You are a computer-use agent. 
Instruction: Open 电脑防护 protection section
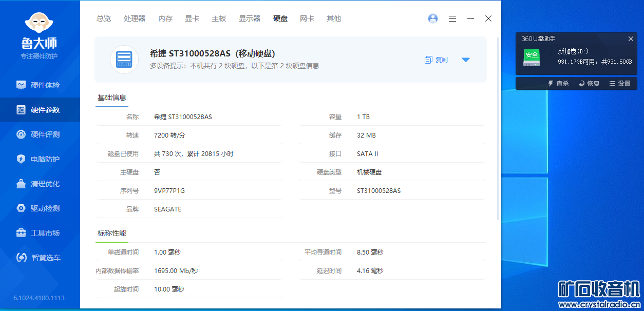coord(40,159)
